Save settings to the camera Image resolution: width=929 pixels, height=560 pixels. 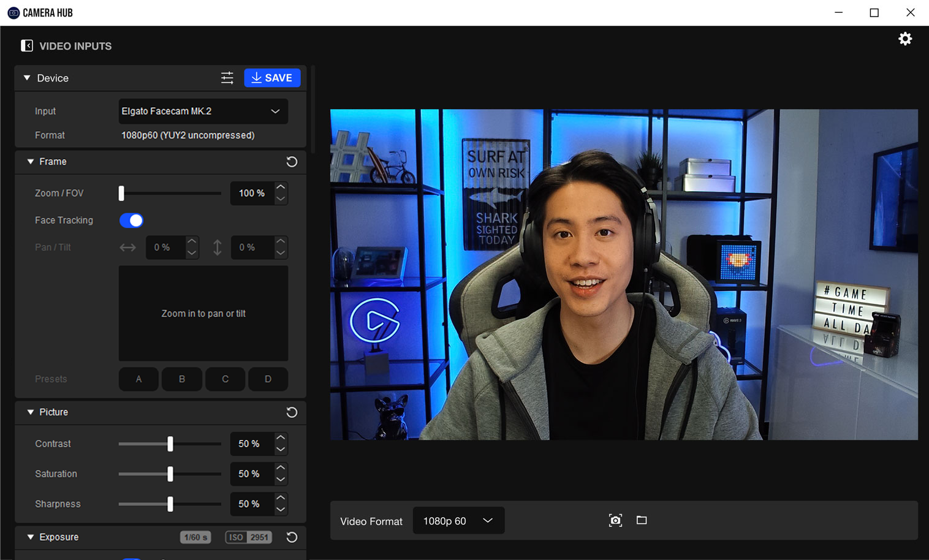point(272,78)
